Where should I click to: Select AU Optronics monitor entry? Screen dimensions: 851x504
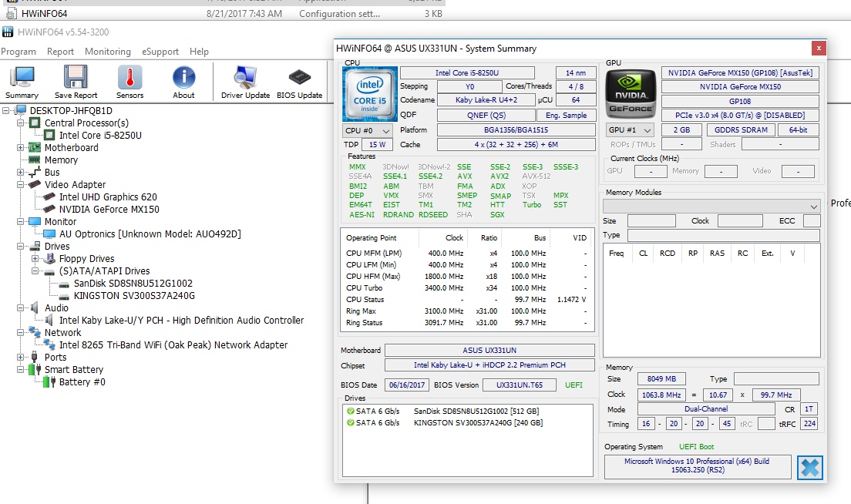[x=150, y=234]
